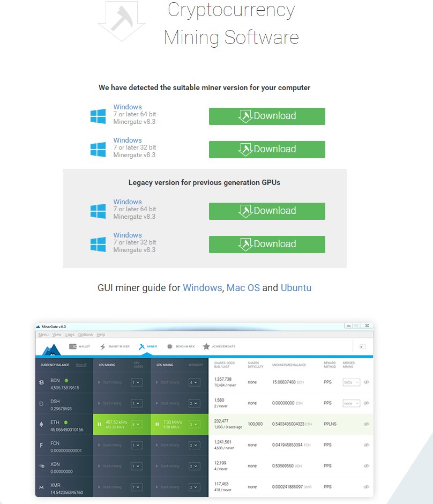Click the ETH unconfirmed balance 0.5403495004323

(x=288, y=424)
